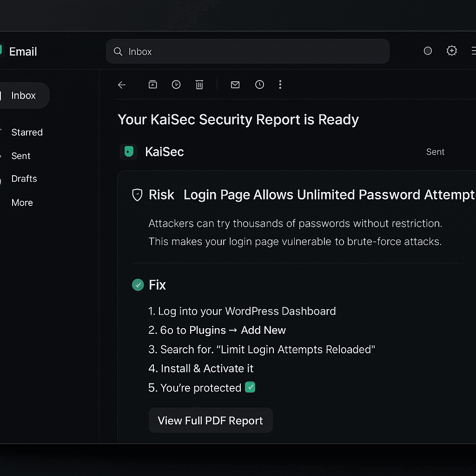This screenshot has width=476, height=476.
Task: Click the View Full PDF Report button
Action: [211, 420]
